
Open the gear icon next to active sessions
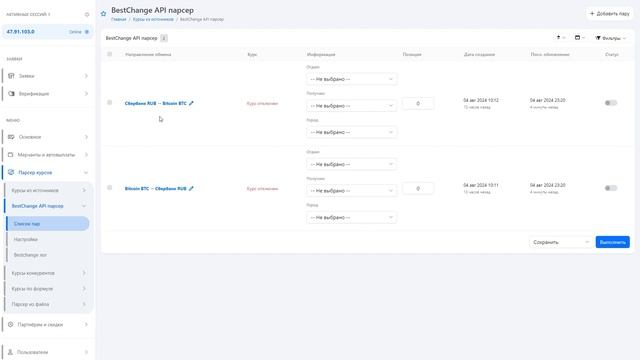(x=87, y=15)
